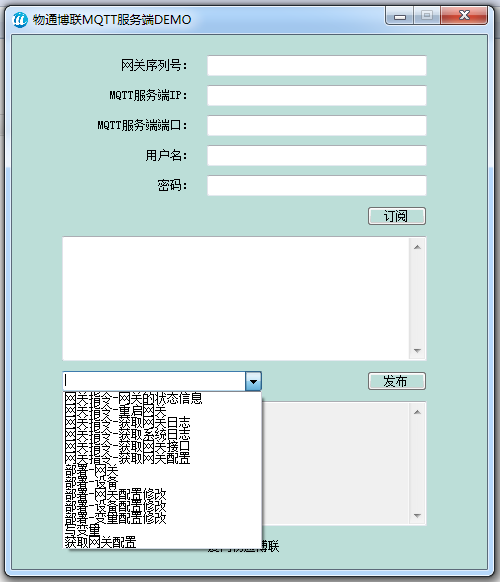The height and width of the screenshot is (582, 500).
Task: Click the MQTT服务端端口 input field
Action: pyautogui.click(x=317, y=125)
